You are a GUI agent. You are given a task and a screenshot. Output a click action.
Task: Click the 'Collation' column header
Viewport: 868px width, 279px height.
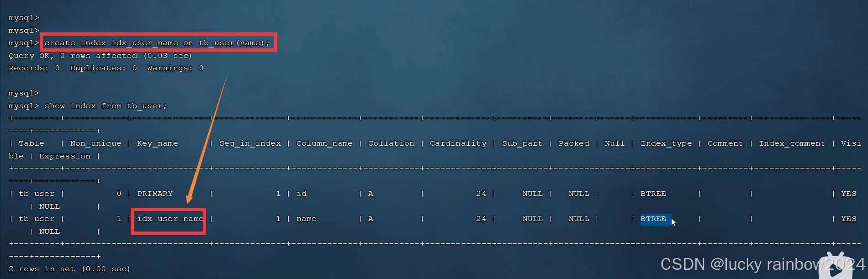(x=391, y=143)
